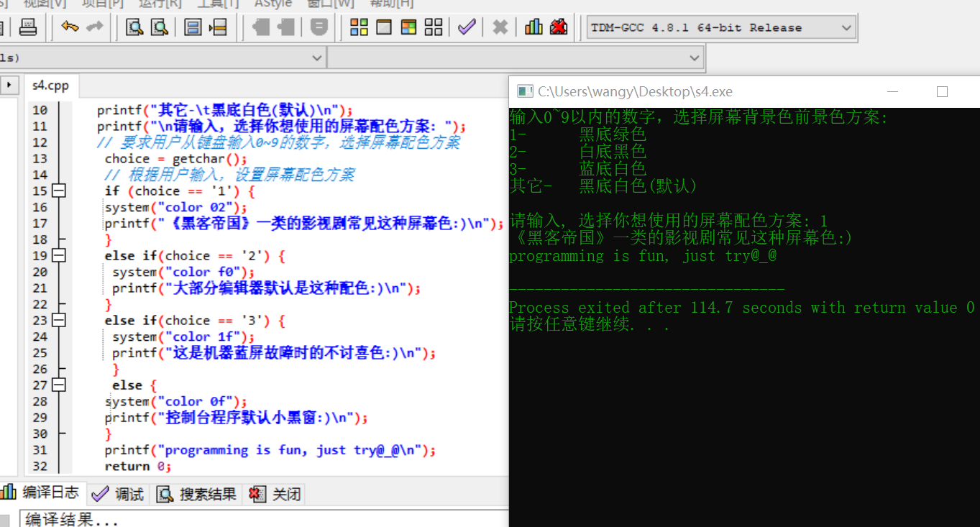Image resolution: width=980 pixels, height=527 pixels.
Task: Click console line '2- 白底黑色'
Action: 577,152
